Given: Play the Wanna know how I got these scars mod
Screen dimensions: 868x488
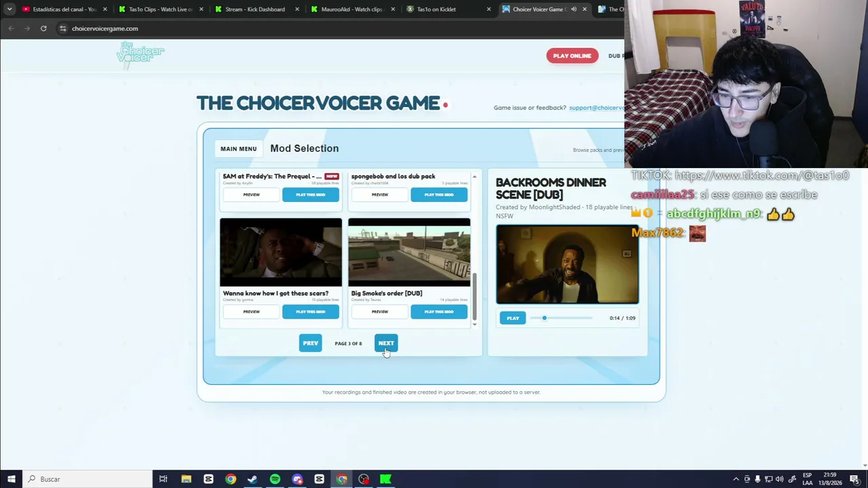Looking at the screenshot, I should [311, 312].
